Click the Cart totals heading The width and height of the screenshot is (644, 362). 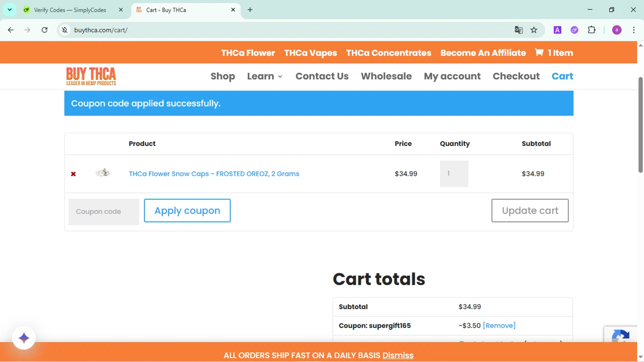tap(379, 279)
